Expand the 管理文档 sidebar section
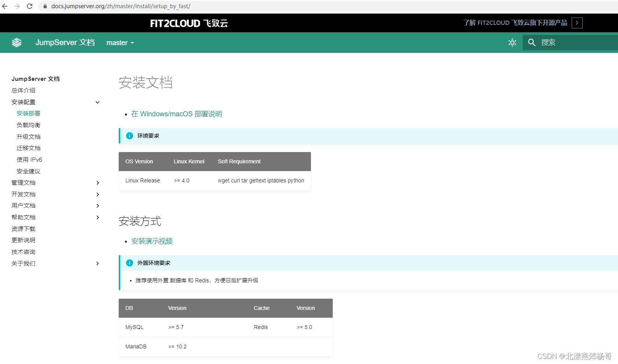 98,183
